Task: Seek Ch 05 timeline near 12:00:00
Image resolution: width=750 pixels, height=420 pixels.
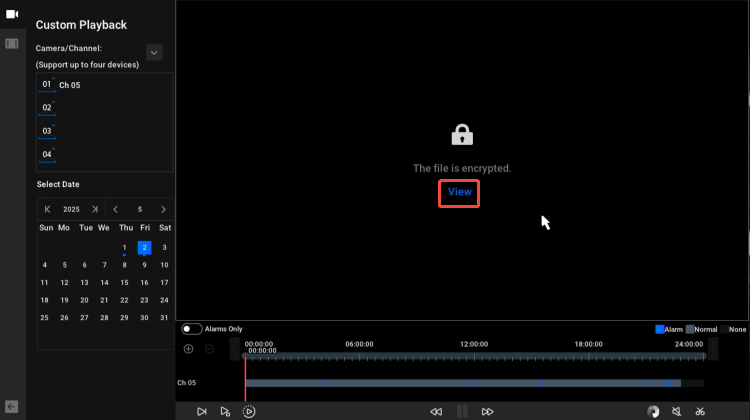Action: 474,383
